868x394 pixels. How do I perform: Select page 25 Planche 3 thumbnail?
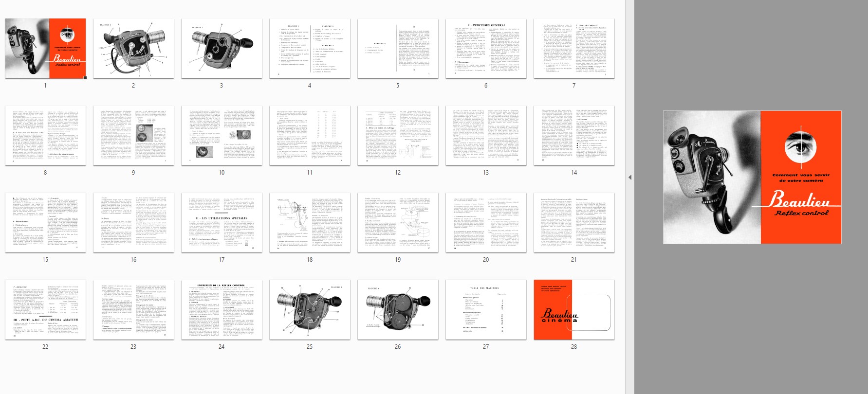[310, 310]
